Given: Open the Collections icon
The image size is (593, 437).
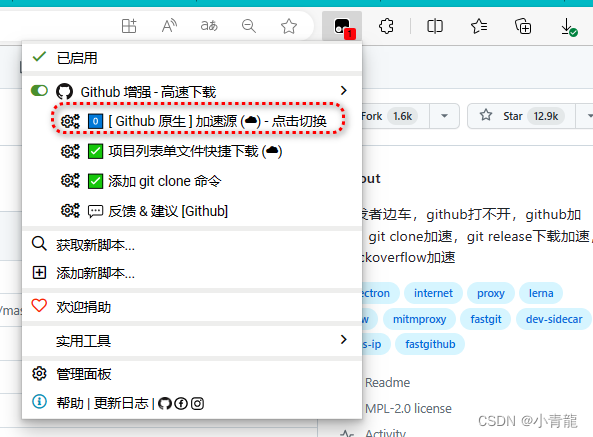Looking at the screenshot, I should (x=523, y=26).
